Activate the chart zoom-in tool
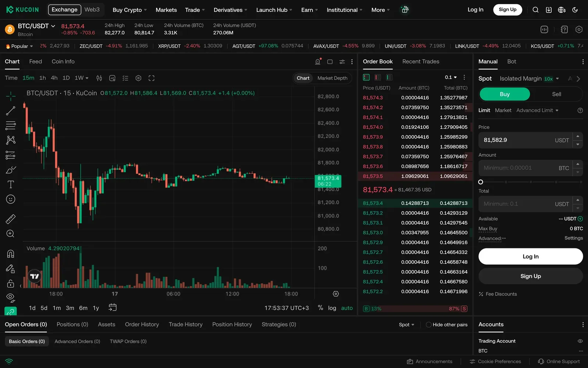Image resolution: width=588 pixels, height=368 pixels. point(11,234)
